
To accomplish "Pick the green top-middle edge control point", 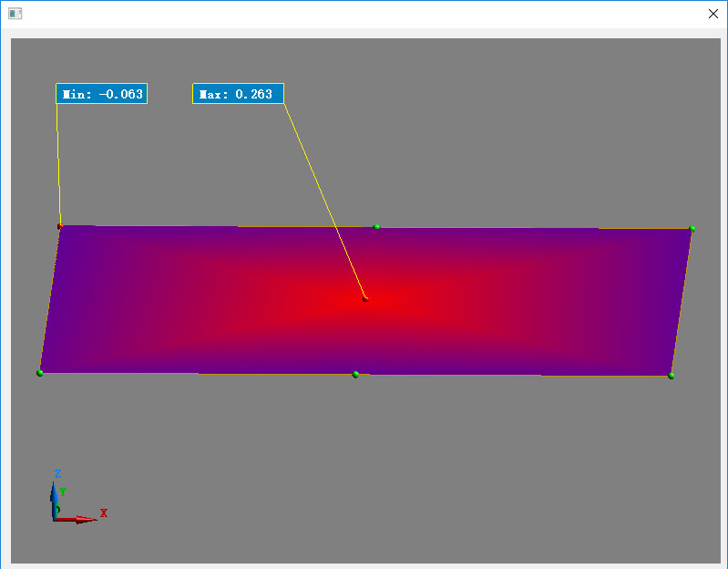I will tap(376, 227).
